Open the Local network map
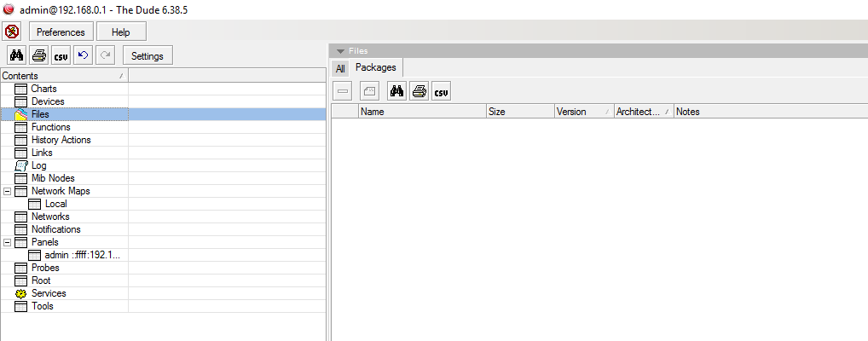Screen dimensions: 868x341 pos(56,203)
